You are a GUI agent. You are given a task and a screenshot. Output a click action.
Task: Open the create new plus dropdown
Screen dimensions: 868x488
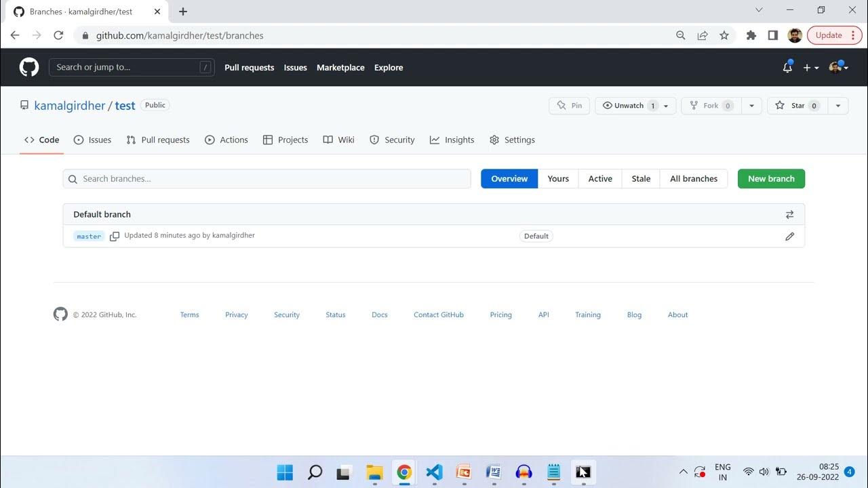point(811,67)
